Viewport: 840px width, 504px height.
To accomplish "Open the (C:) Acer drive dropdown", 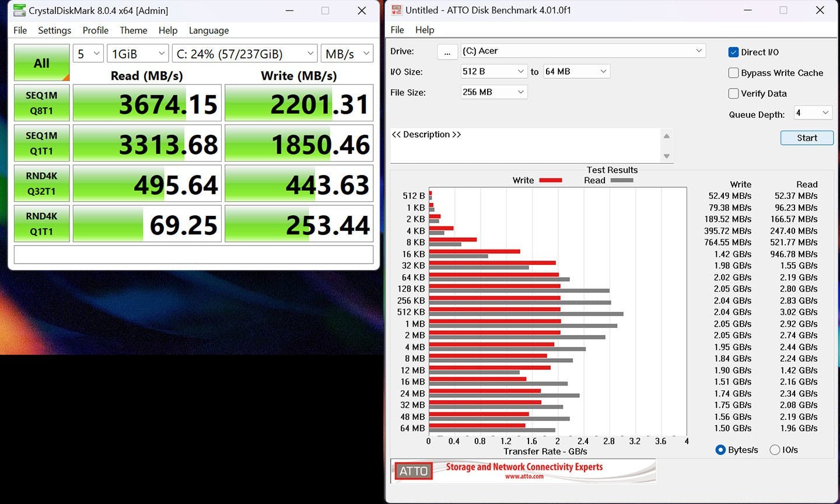I will tap(583, 51).
